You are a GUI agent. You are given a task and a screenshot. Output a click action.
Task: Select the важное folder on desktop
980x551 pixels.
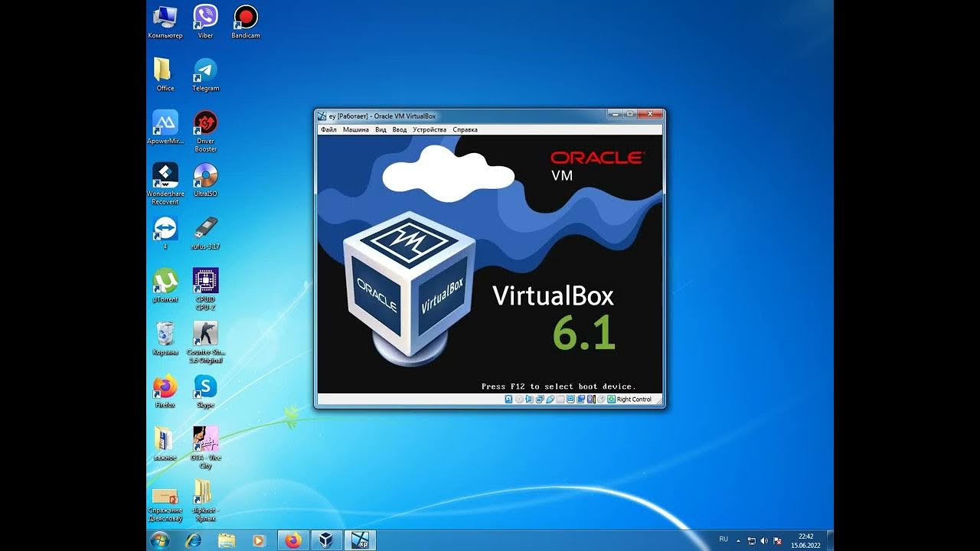[x=165, y=444]
